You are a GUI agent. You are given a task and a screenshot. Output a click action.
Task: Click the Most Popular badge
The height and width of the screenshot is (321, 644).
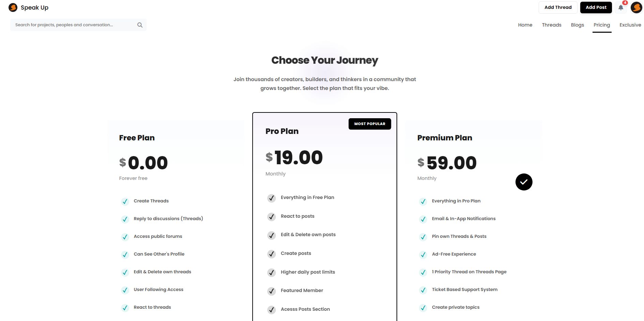coord(370,124)
